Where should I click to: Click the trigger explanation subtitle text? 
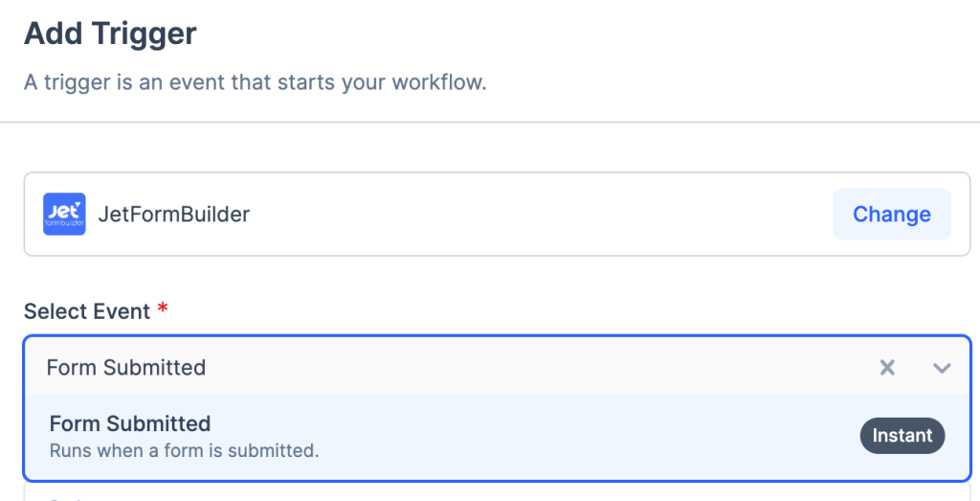(255, 81)
